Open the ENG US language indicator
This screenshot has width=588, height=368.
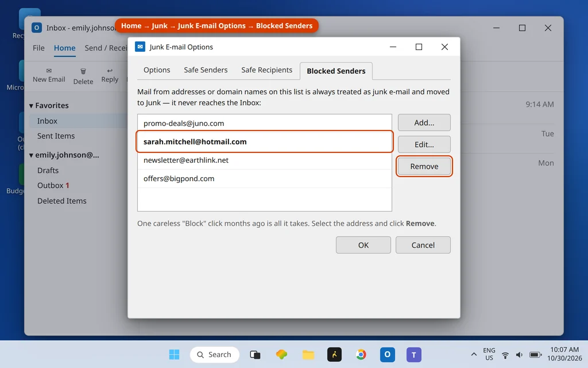489,354
